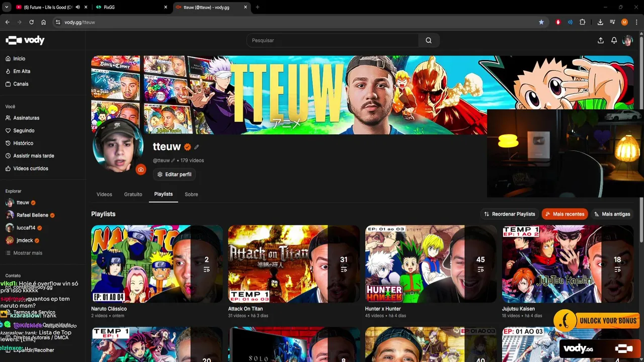
Task: Click the camera icon on profile picture
Action: (x=140, y=169)
